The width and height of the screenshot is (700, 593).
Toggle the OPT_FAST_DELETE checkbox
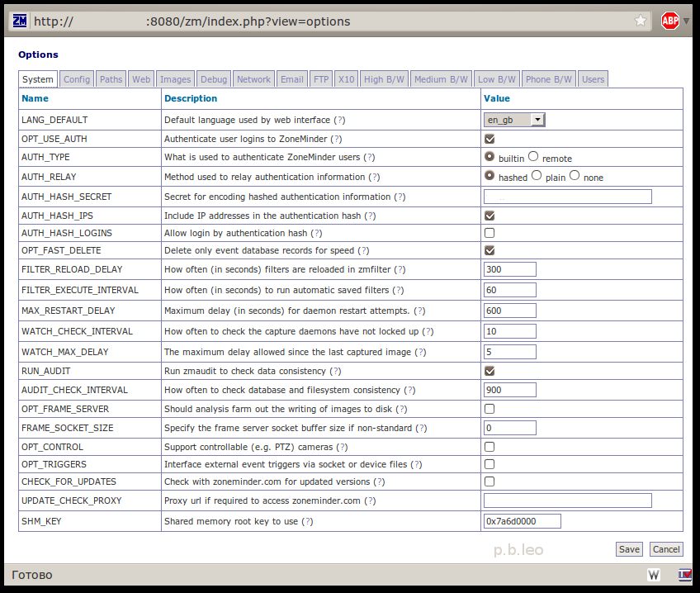click(x=490, y=250)
